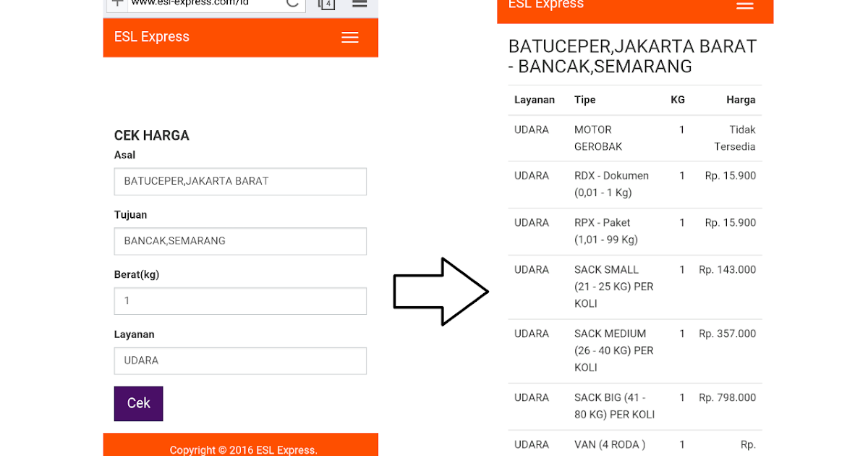Select the MOTOR GEROBAK row type
868x456 pixels.
tap(598, 138)
